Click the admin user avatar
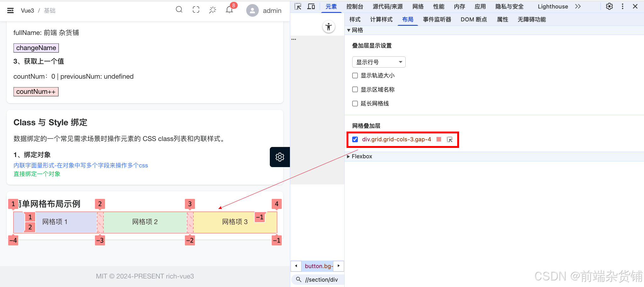The image size is (644, 287). [252, 10]
